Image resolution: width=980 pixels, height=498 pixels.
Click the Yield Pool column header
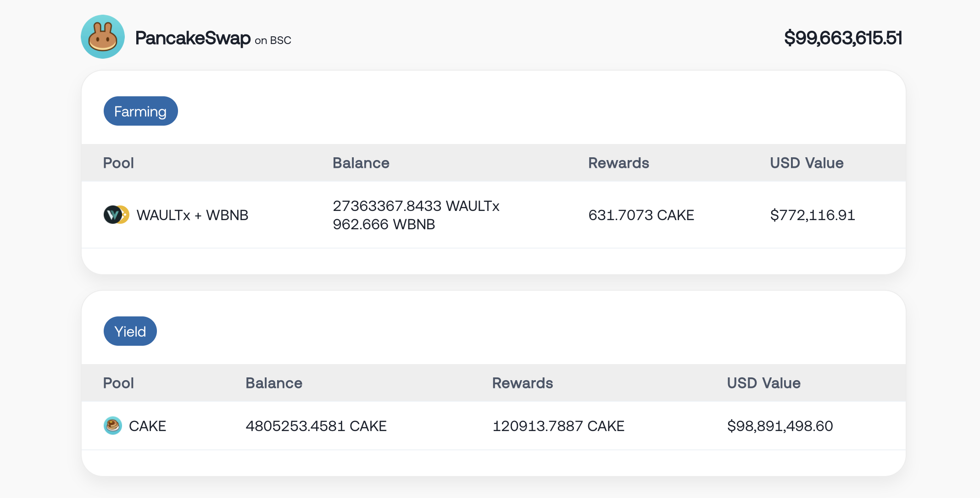pos(118,383)
